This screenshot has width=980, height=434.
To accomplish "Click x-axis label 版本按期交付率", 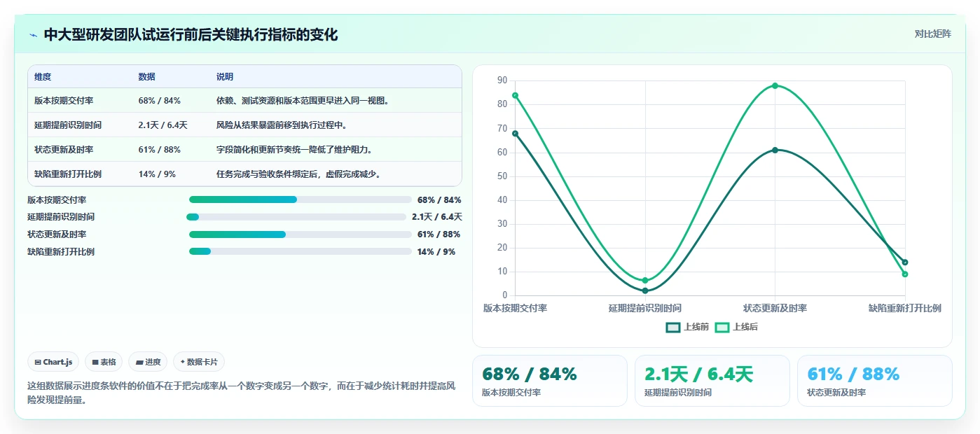I will coord(516,308).
